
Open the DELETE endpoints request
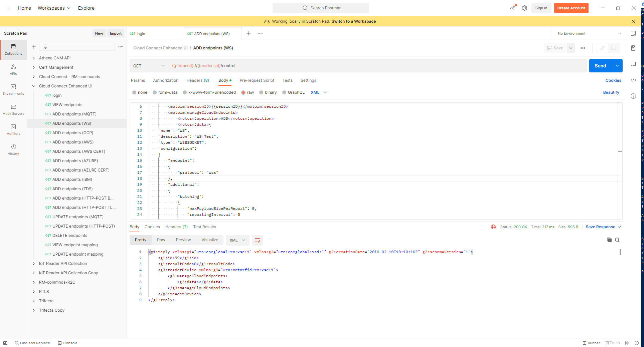click(x=70, y=236)
